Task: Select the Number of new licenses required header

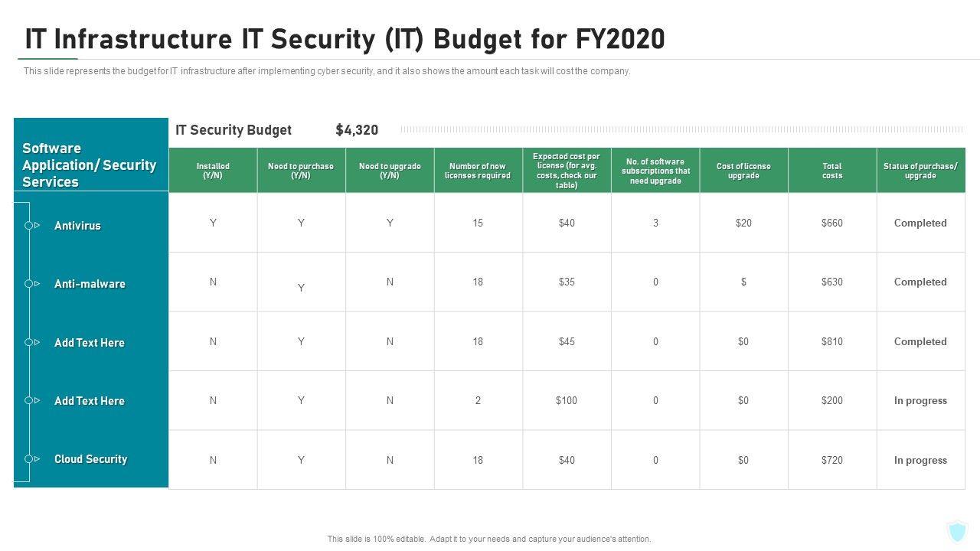Action: [478, 171]
